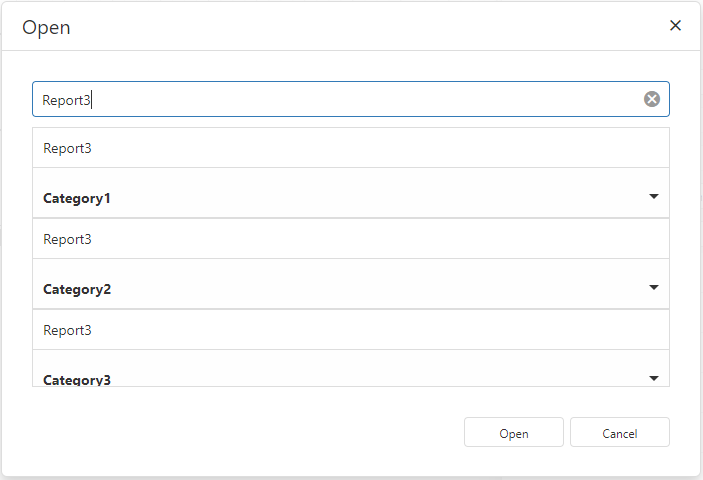Screen dimensions: 703x480
Task: Select Report3 under Category1
Action: 351,239
